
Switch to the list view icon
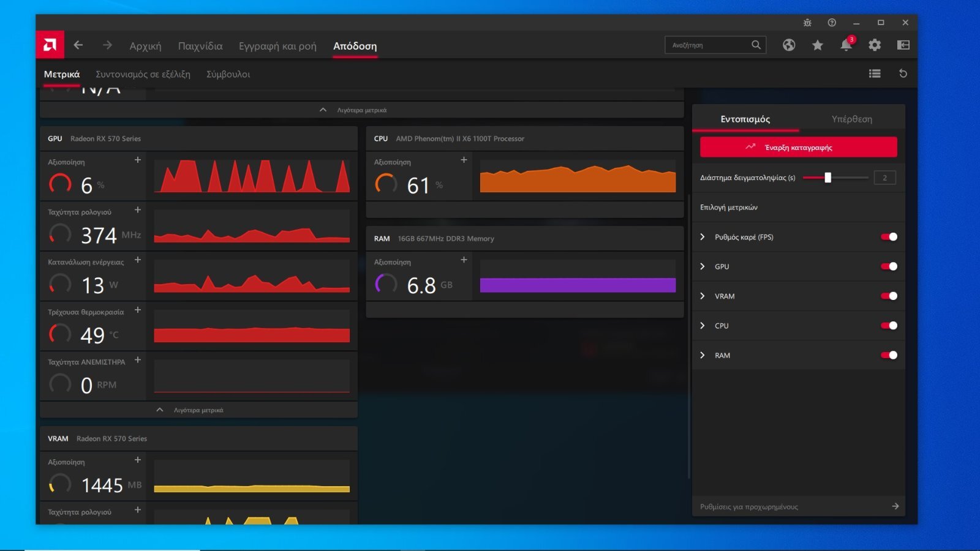click(x=875, y=73)
